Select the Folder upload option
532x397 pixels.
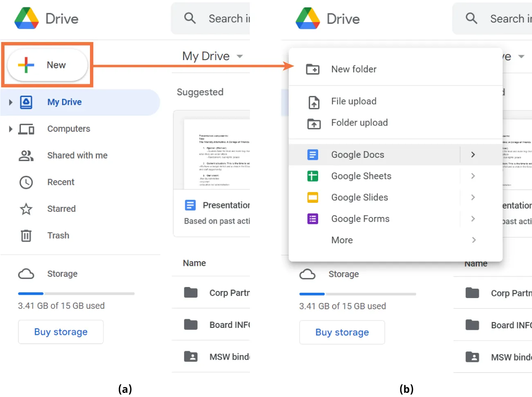click(359, 123)
